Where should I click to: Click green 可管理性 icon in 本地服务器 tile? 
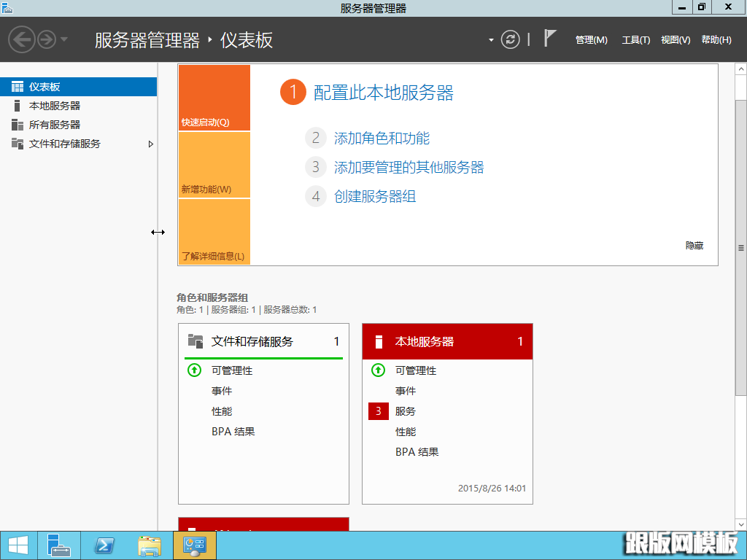[x=379, y=370]
